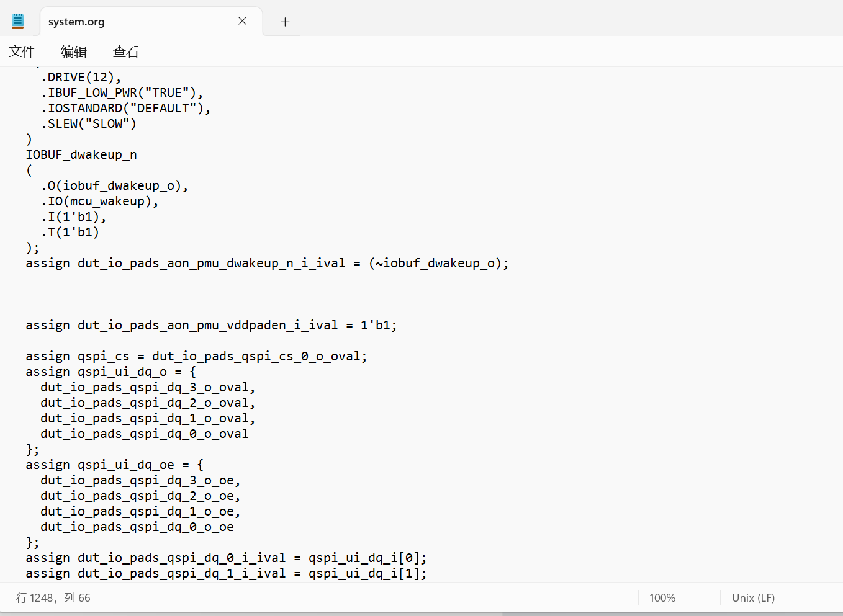Screen dimensions: 843x616
Task: Click the dut_io_pads_qspi_dq_3_o_oe, line
Action: click(x=141, y=480)
